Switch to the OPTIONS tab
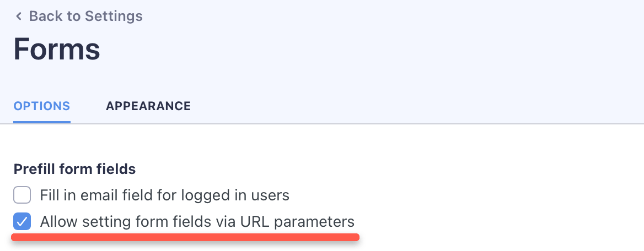Image resolution: width=644 pixels, height=251 pixels. click(x=42, y=106)
